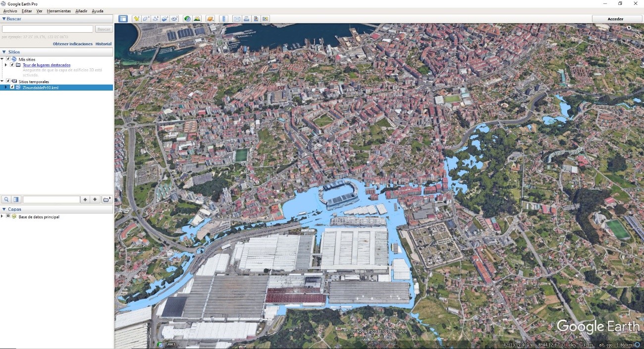Expand Base de datos principal layer
Screen dimensions: 644x349
tap(2, 216)
